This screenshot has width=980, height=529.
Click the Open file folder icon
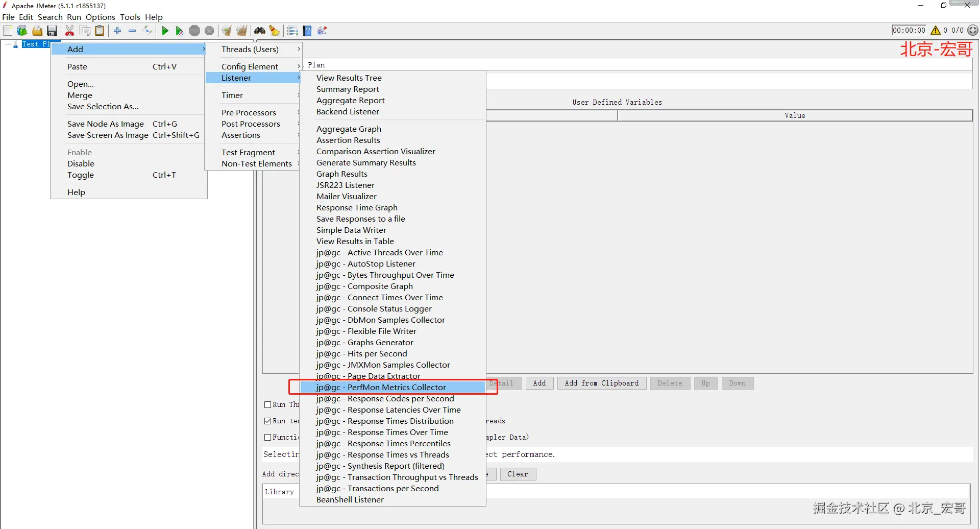37,31
